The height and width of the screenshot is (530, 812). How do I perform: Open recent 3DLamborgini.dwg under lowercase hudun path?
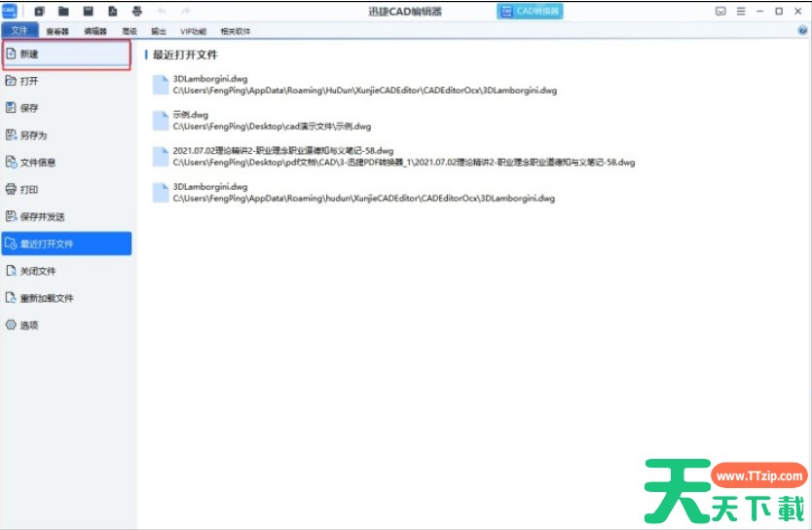pyautogui.click(x=353, y=192)
